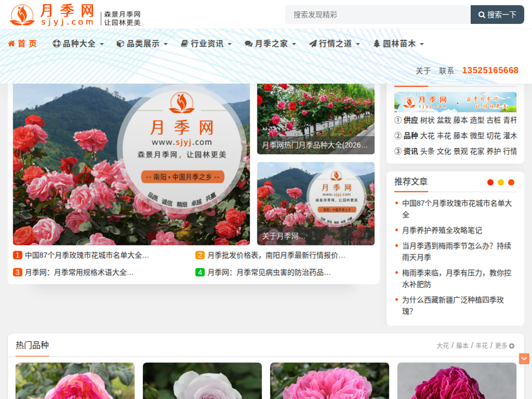This screenshot has width=532, height=399.
Task: Click phone number 13525165668
Action: pos(490,70)
